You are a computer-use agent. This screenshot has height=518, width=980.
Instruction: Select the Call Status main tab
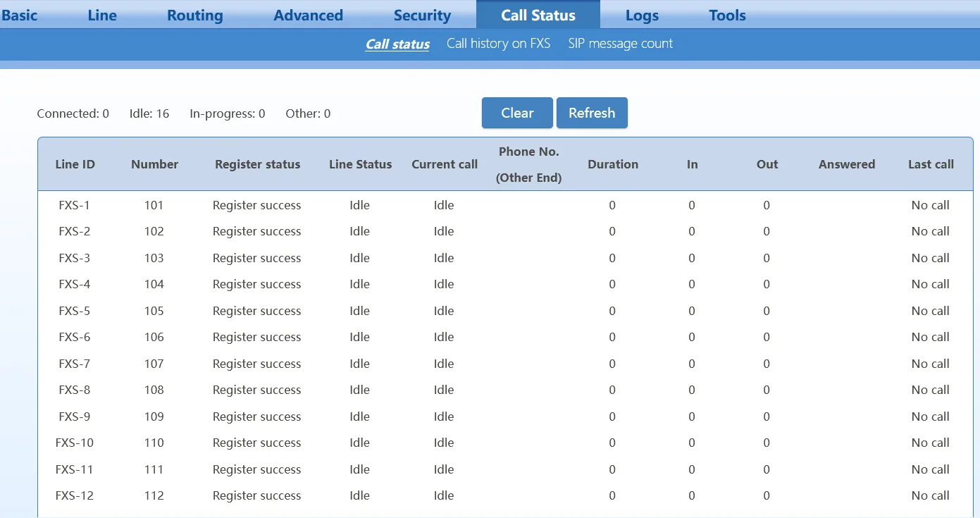pyautogui.click(x=538, y=15)
